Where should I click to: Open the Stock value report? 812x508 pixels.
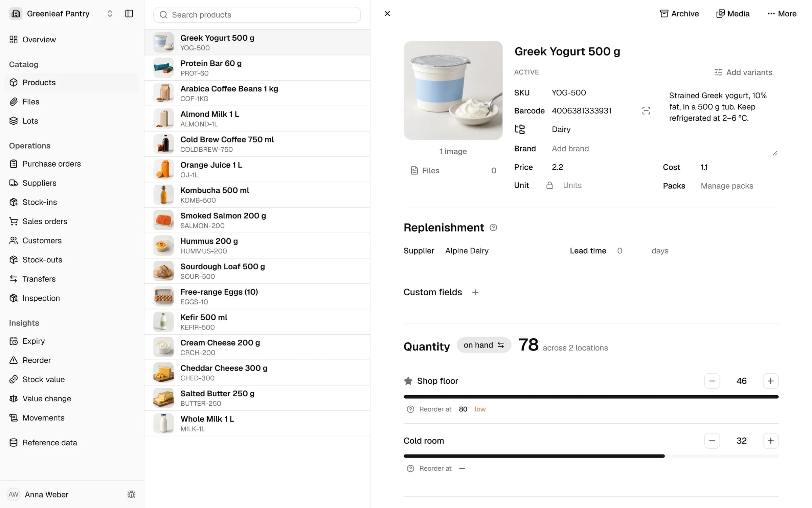72,379
